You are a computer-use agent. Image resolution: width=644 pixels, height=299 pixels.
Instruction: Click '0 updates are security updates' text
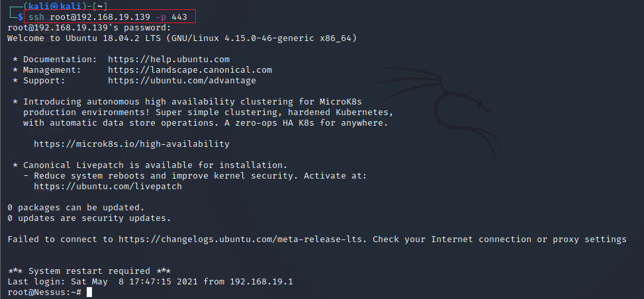click(89, 218)
